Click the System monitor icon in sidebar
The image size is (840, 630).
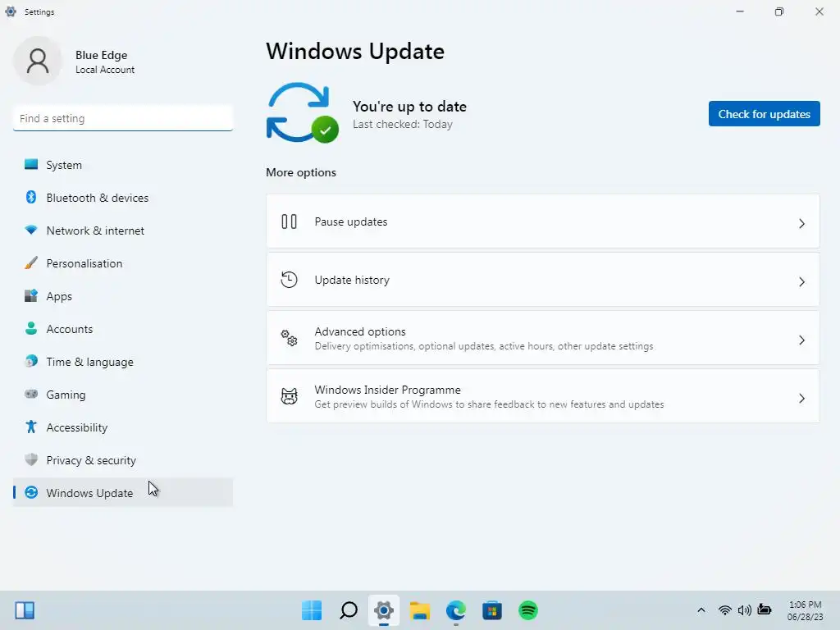[31, 164]
